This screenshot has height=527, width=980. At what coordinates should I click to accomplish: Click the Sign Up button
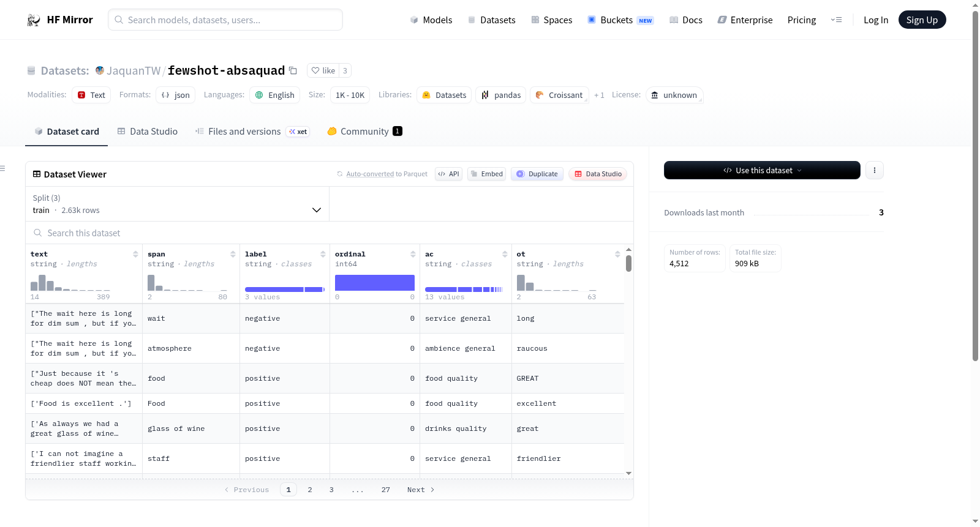tap(922, 20)
